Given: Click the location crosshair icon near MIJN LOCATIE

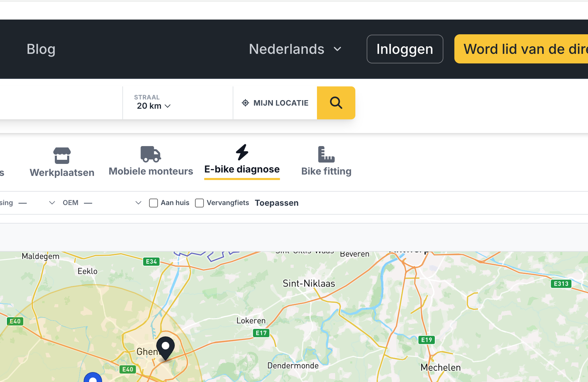Looking at the screenshot, I should point(245,103).
